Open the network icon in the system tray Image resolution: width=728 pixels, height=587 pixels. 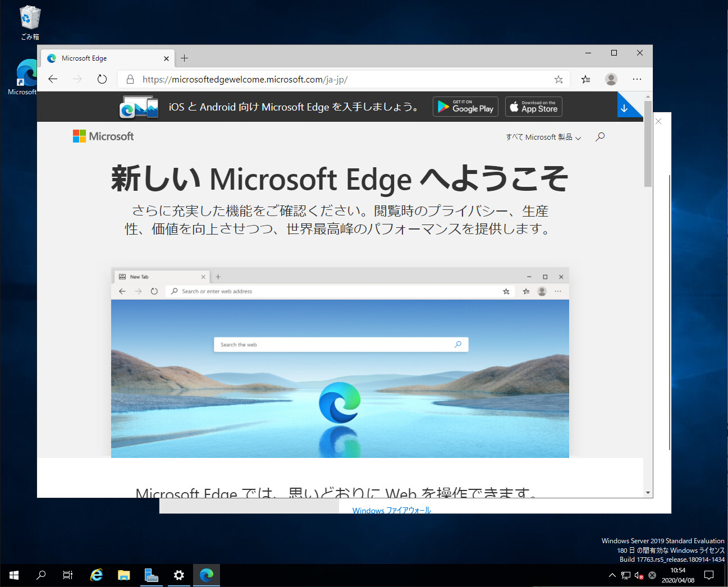coord(626,575)
